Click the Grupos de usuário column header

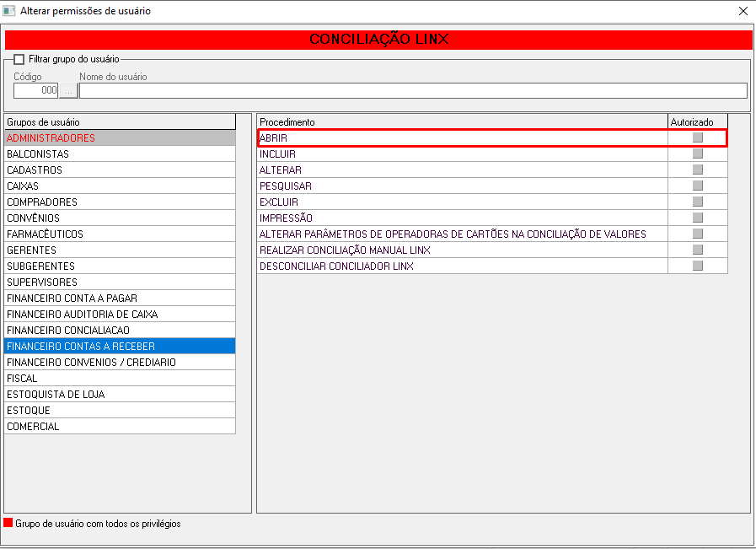(120, 122)
